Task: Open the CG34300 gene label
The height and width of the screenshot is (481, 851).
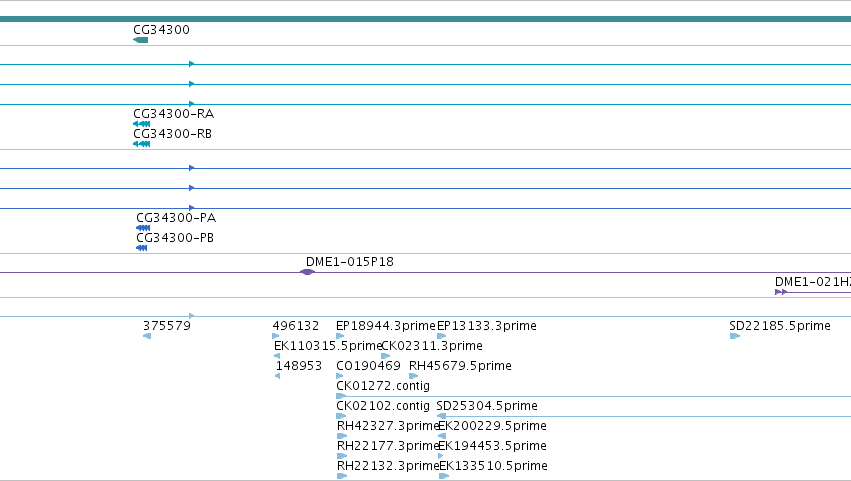Action: coord(162,30)
